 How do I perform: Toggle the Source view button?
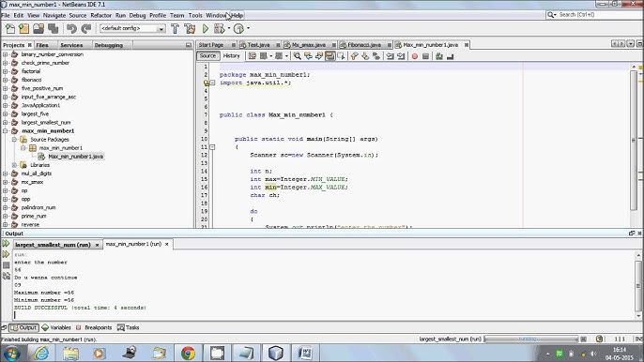[207, 56]
